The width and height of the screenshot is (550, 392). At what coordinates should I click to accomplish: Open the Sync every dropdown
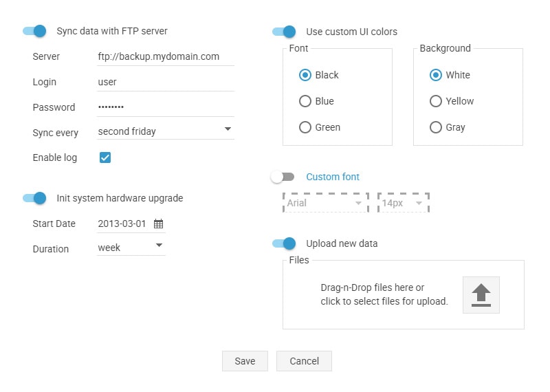pyautogui.click(x=166, y=131)
